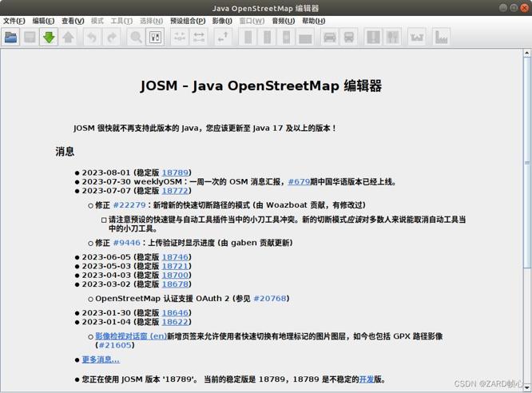Select the restaurant fork-and-knife preset icon

[392, 37]
